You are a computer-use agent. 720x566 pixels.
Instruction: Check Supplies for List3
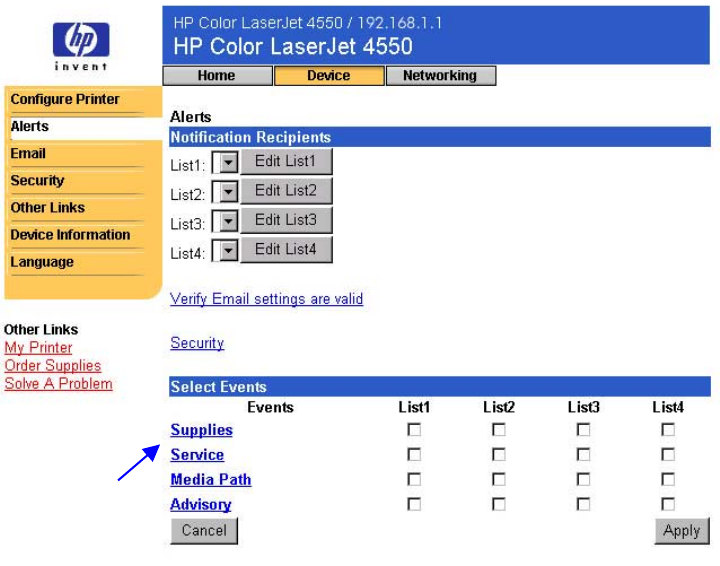[584, 430]
